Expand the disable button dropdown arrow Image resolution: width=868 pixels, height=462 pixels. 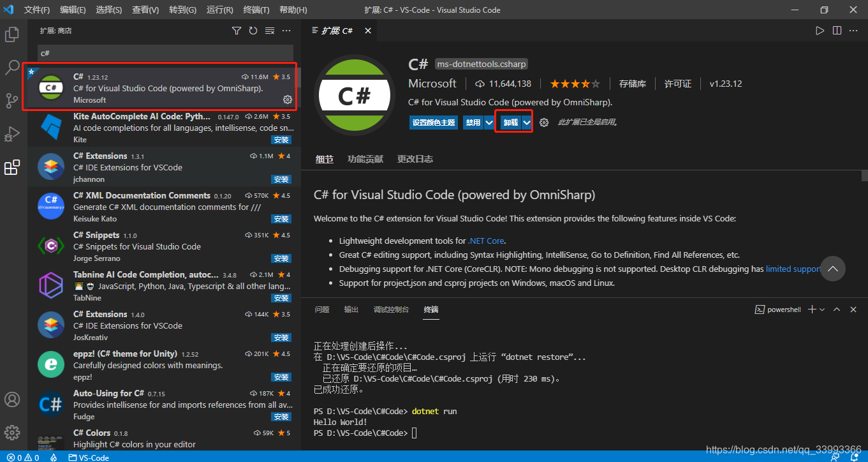489,123
